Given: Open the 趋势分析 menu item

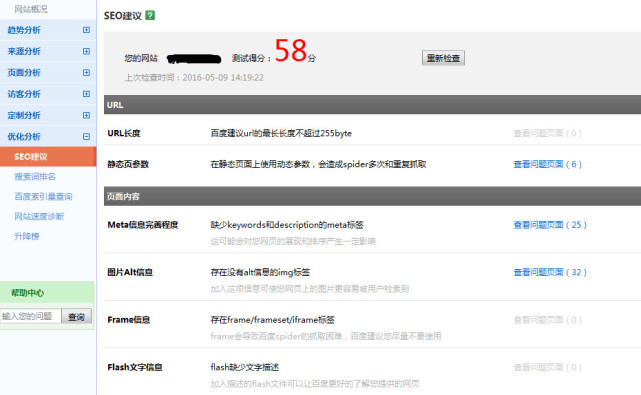Looking at the screenshot, I should pyautogui.click(x=24, y=30).
